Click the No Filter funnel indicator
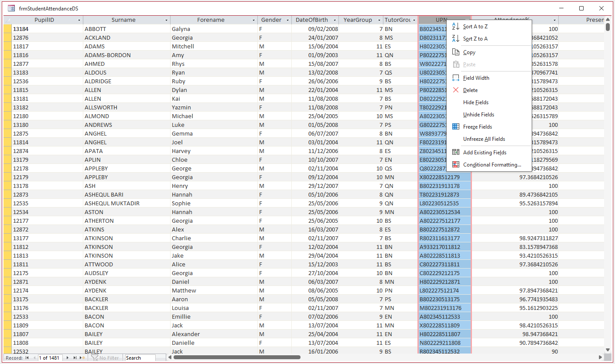Viewport: 615px width, 364px height. click(x=105, y=358)
